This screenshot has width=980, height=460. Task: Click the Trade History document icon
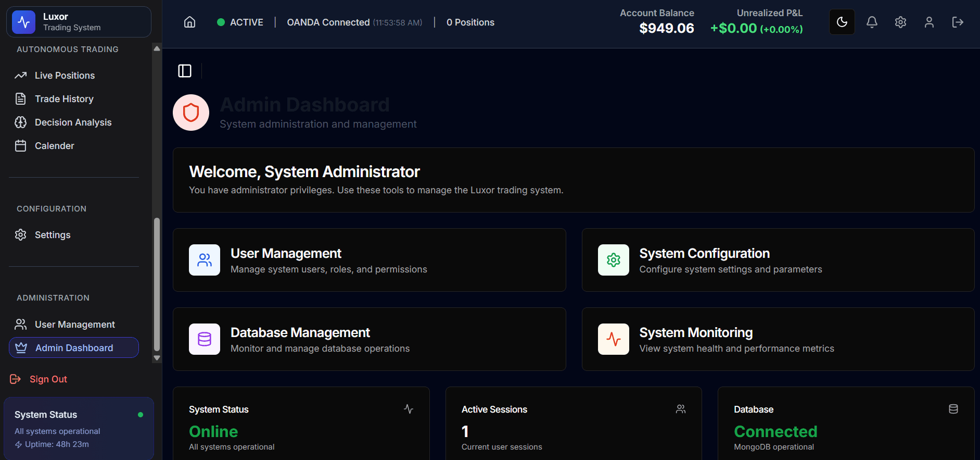[21, 99]
